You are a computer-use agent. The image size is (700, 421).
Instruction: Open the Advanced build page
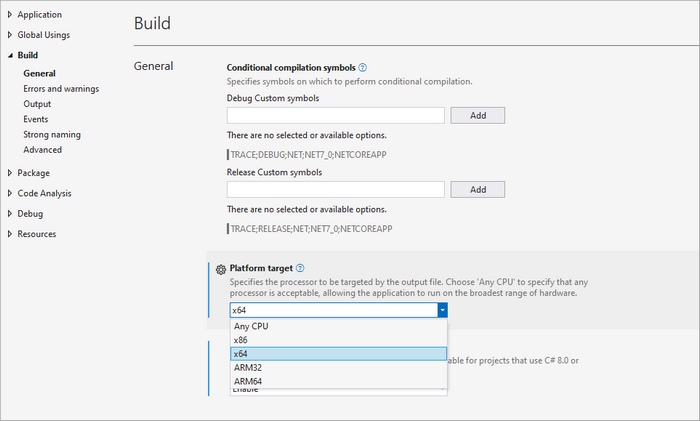click(x=42, y=150)
